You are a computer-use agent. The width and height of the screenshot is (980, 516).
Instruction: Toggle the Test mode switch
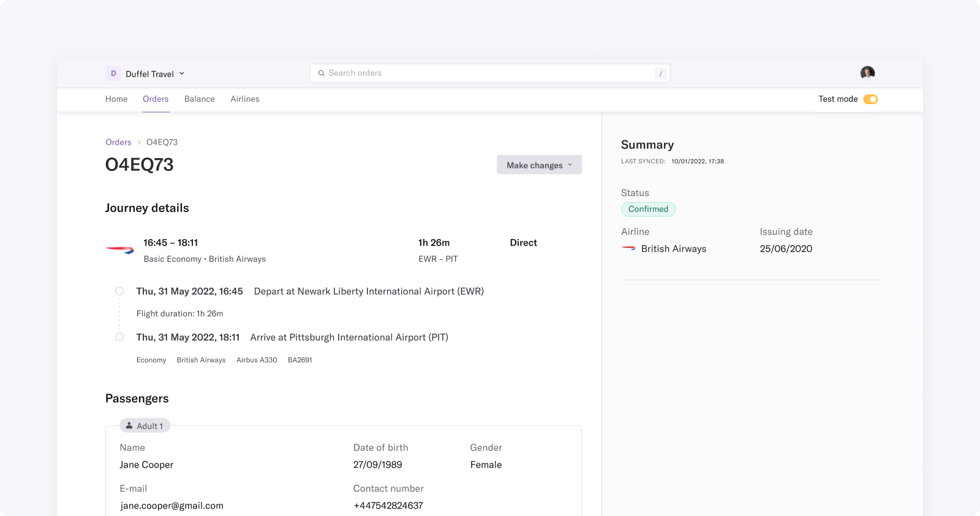tap(870, 99)
